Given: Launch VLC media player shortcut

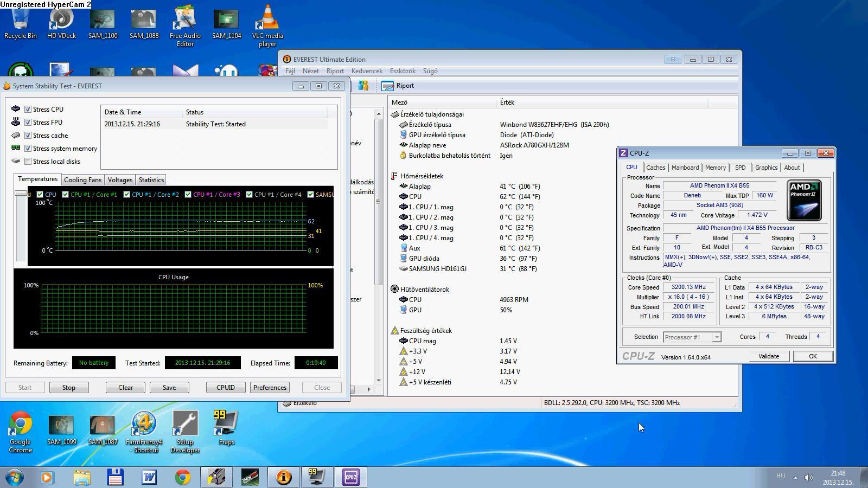Looking at the screenshot, I should tap(267, 26).
